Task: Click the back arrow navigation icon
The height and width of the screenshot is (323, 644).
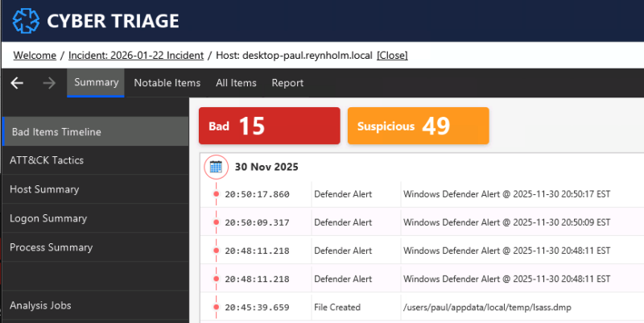Action: (17, 83)
